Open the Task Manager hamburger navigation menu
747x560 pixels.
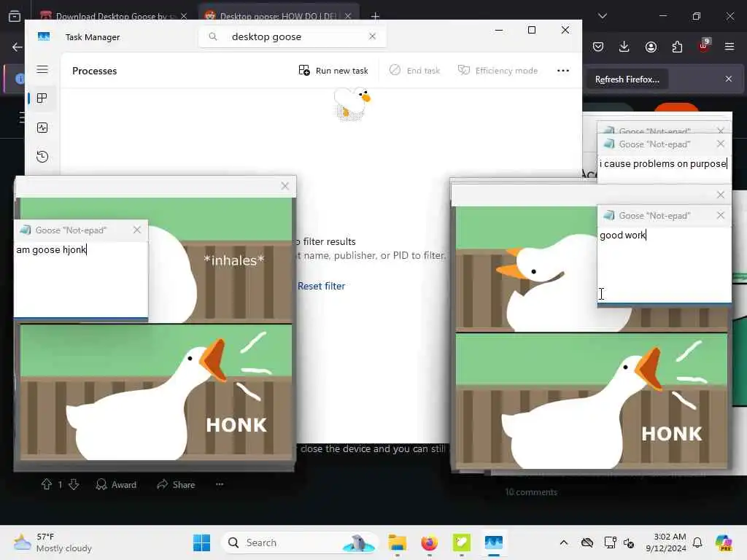coord(42,69)
